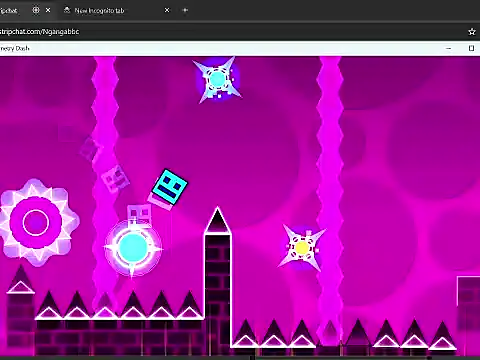Click the faded ghost cube trail
480x360 pixels.
pos(115,179)
